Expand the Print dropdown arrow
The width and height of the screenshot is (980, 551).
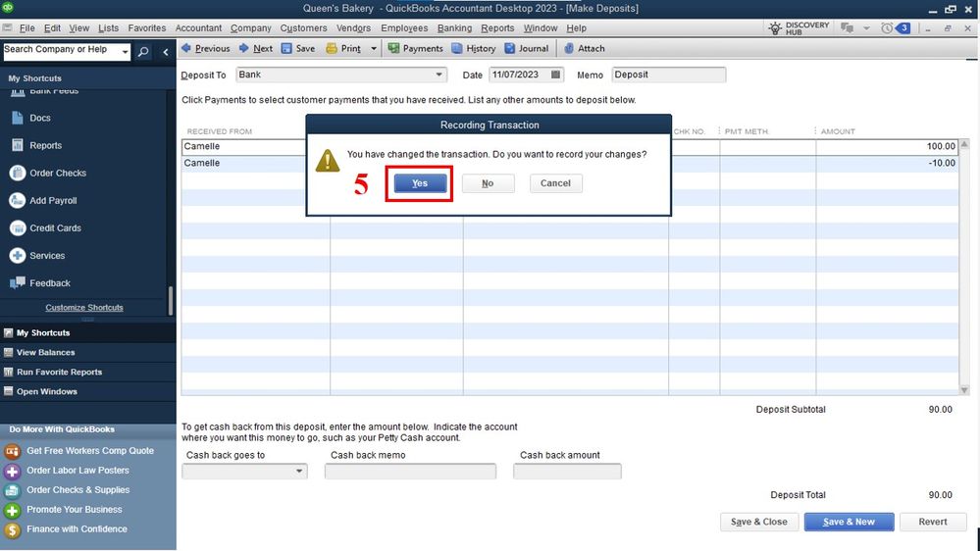tap(374, 48)
